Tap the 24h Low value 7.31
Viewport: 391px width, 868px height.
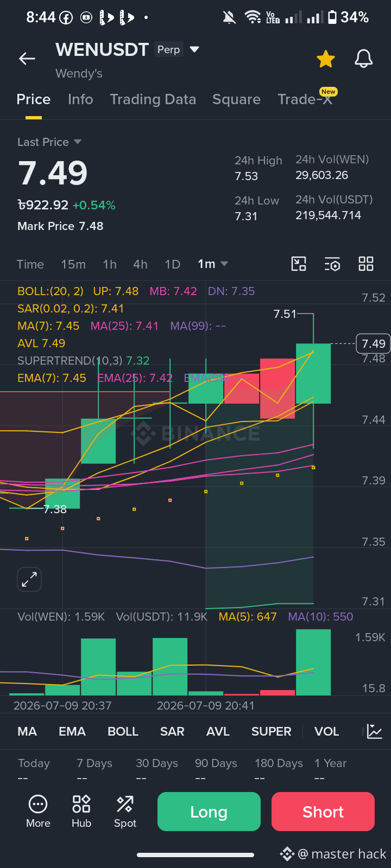coord(246,216)
